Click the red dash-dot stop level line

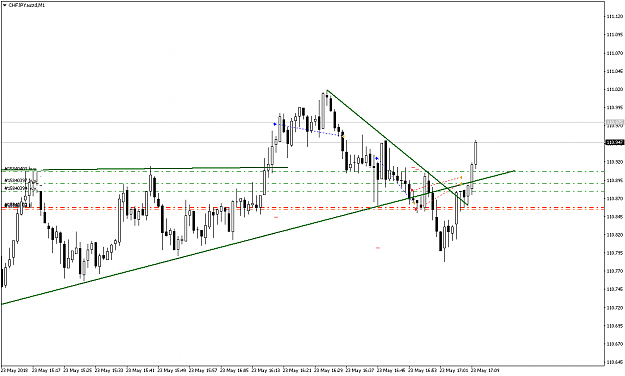click(x=303, y=208)
